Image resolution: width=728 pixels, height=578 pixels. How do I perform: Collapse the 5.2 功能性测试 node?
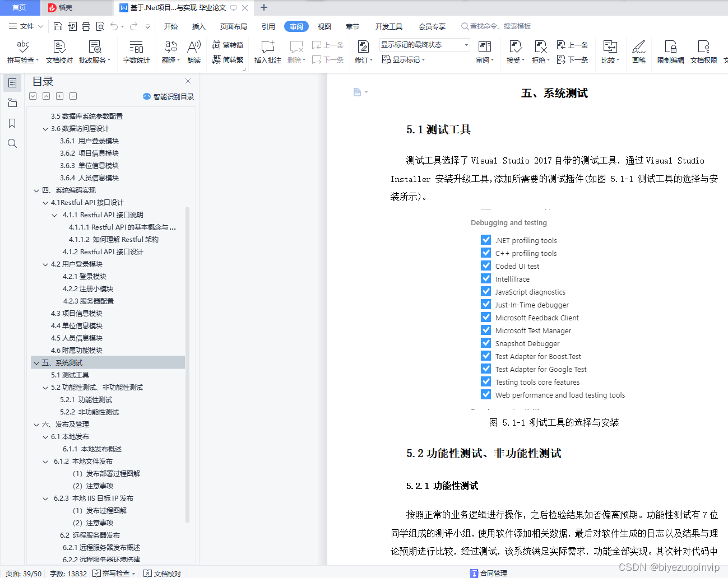pos(45,388)
